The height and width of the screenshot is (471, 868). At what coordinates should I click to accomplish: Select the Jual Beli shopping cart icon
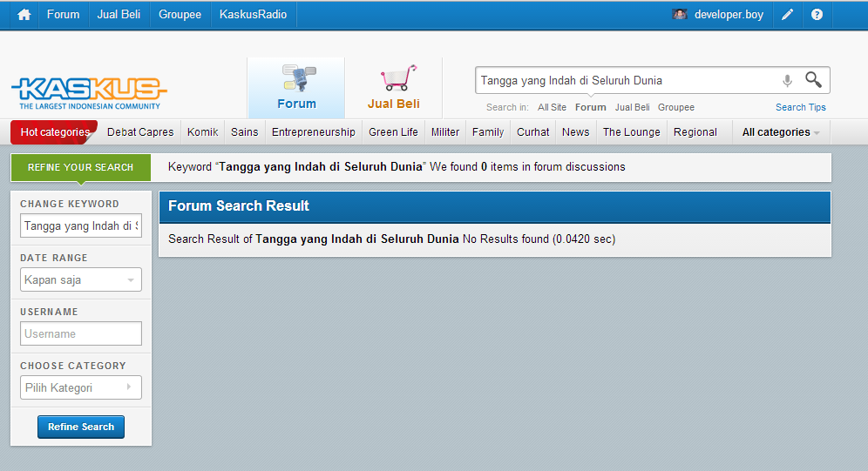(398, 78)
